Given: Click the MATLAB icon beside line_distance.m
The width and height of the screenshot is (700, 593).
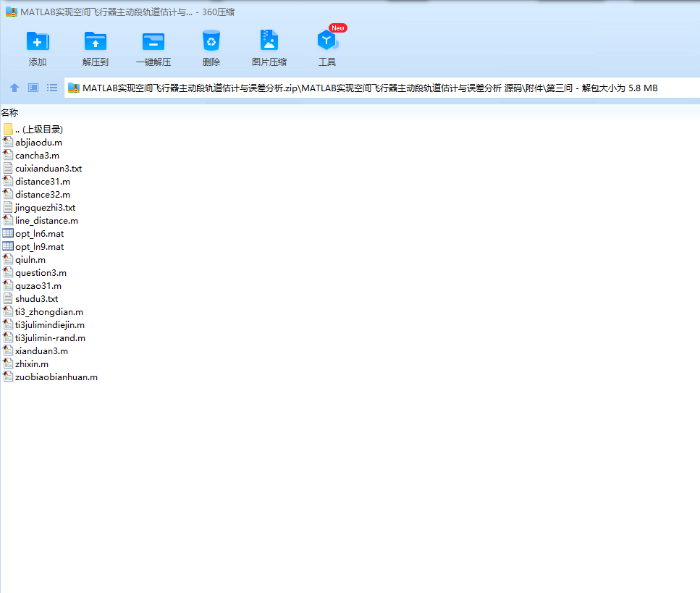Looking at the screenshot, I should pyautogui.click(x=8, y=220).
